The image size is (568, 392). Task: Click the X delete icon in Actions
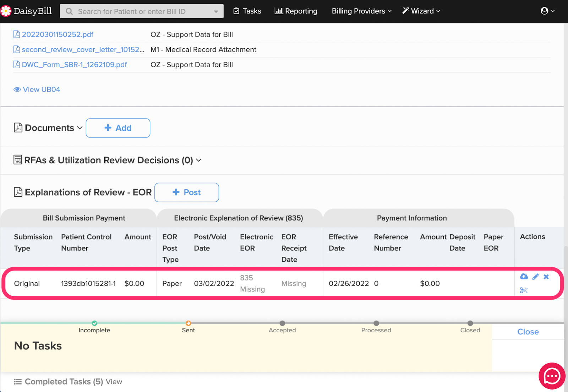click(546, 277)
